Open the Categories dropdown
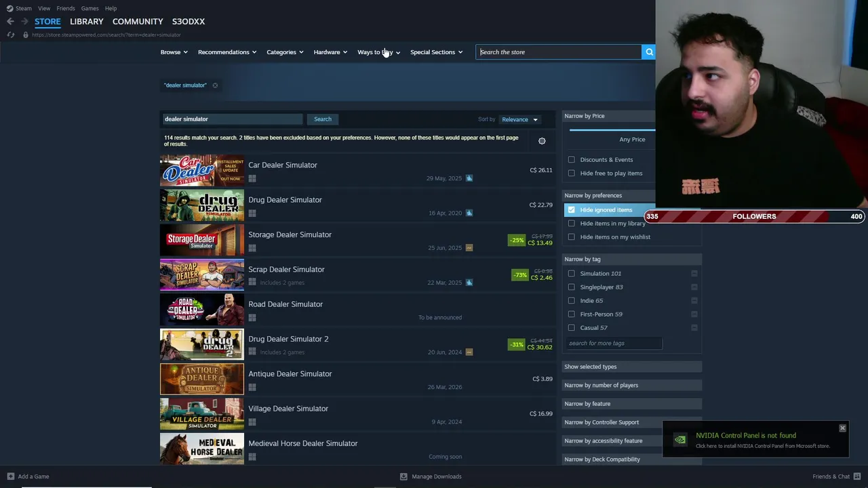 (285, 52)
